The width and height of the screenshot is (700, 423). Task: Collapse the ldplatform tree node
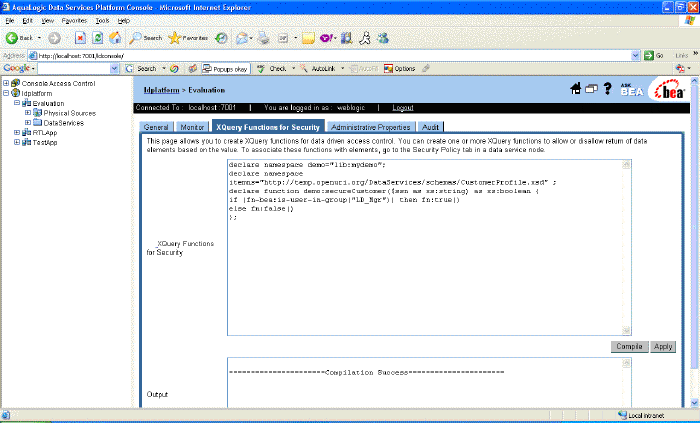6,93
